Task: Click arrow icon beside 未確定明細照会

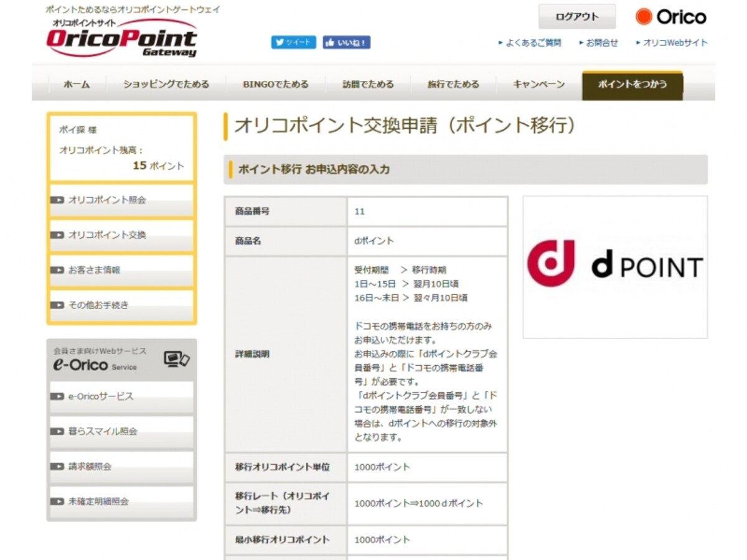Action: pyautogui.click(x=57, y=501)
